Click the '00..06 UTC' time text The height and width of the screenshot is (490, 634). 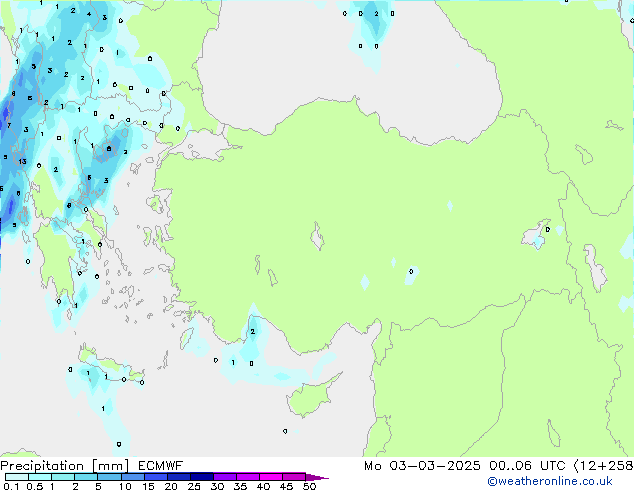527,466
